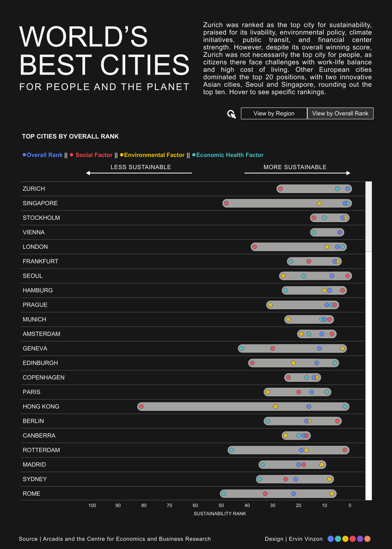The image size is (392, 549).
Task: Click the cursor pointer icon beside View by Region
Action: [x=232, y=114]
